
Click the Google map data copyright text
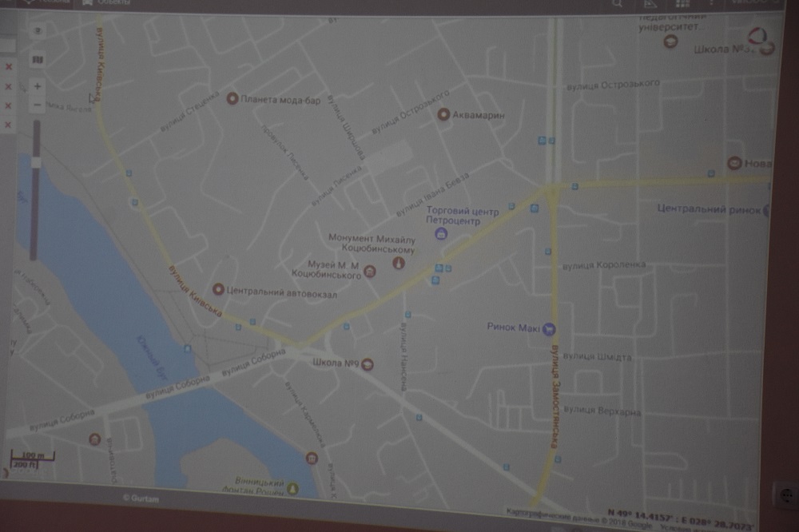pyautogui.click(x=578, y=518)
